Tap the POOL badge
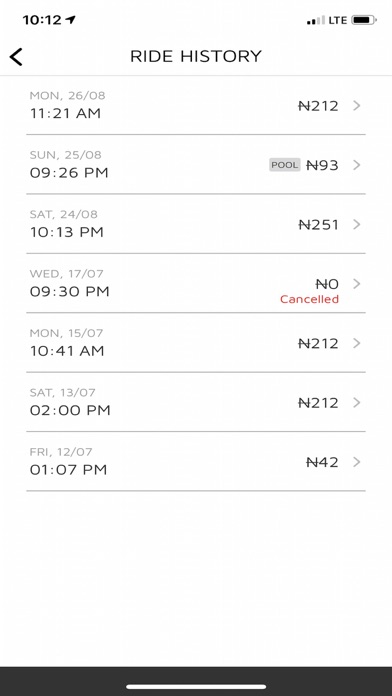The width and height of the screenshot is (392, 696). (x=285, y=165)
